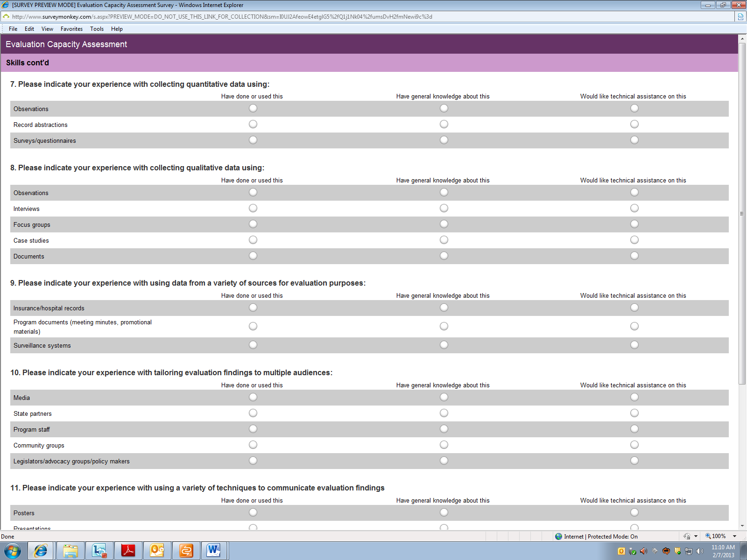747x560 pixels.
Task: Click the 100% zoom level button
Action: pyautogui.click(x=716, y=536)
